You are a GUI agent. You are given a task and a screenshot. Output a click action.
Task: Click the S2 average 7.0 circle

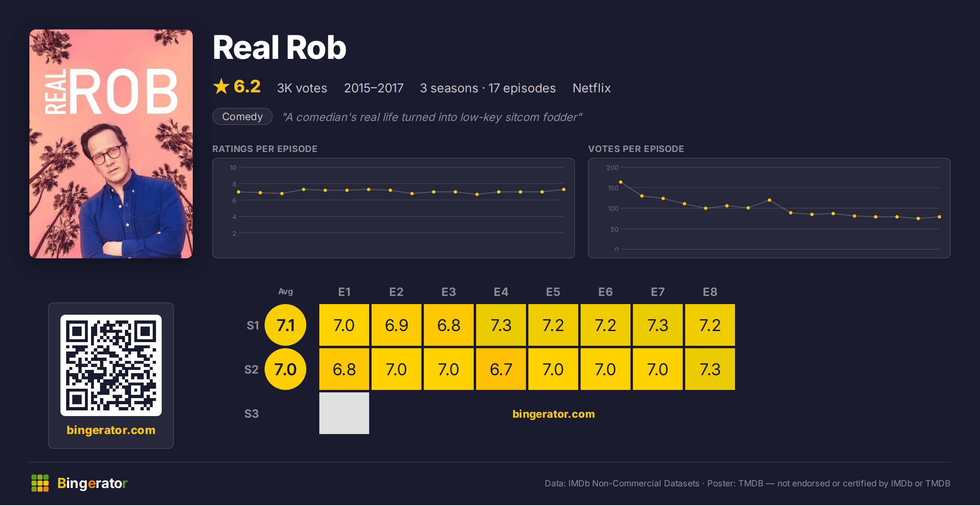click(x=285, y=369)
